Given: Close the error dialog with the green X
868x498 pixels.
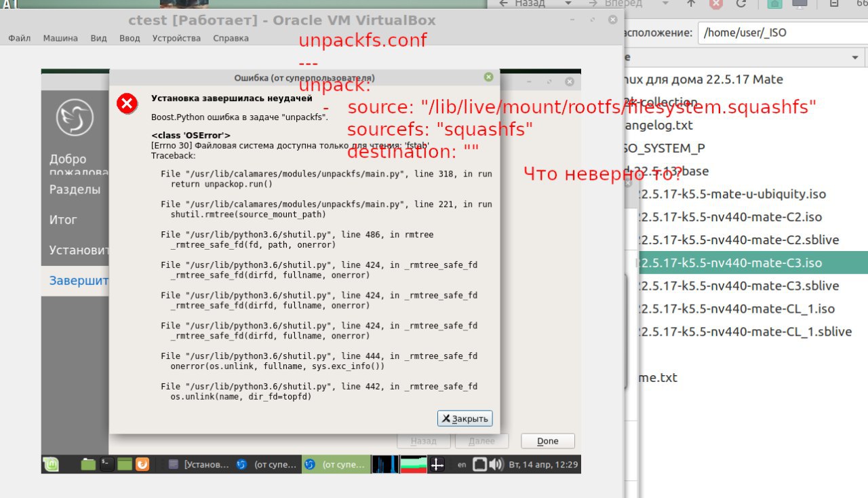Looking at the screenshot, I should click(488, 77).
